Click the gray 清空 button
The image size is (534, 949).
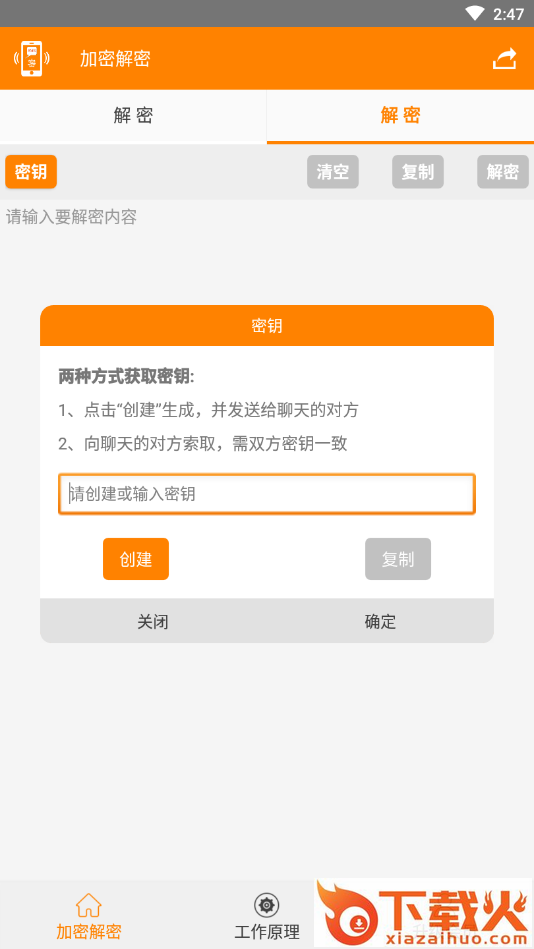[333, 172]
